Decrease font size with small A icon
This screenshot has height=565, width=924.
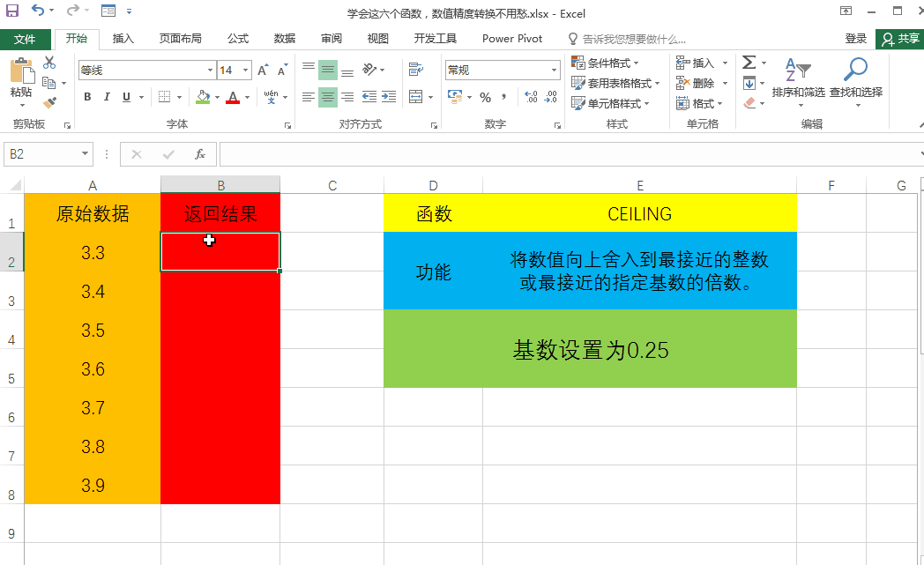coord(283,71)
